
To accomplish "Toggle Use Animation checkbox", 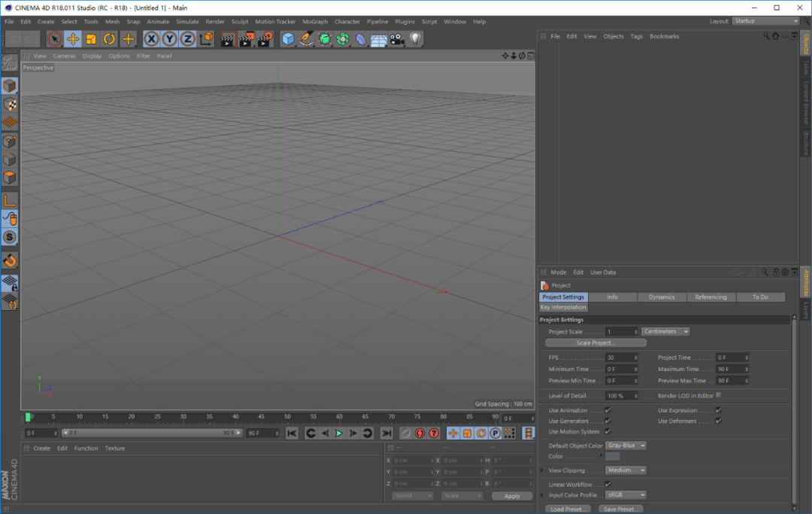I will tap(608, 410).
